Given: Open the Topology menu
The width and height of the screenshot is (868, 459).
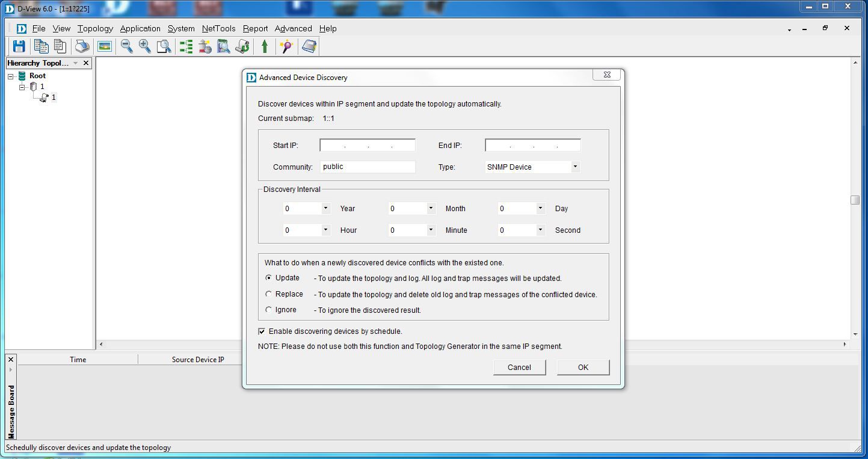Looking at the screenshot, I should coord(95,28).
